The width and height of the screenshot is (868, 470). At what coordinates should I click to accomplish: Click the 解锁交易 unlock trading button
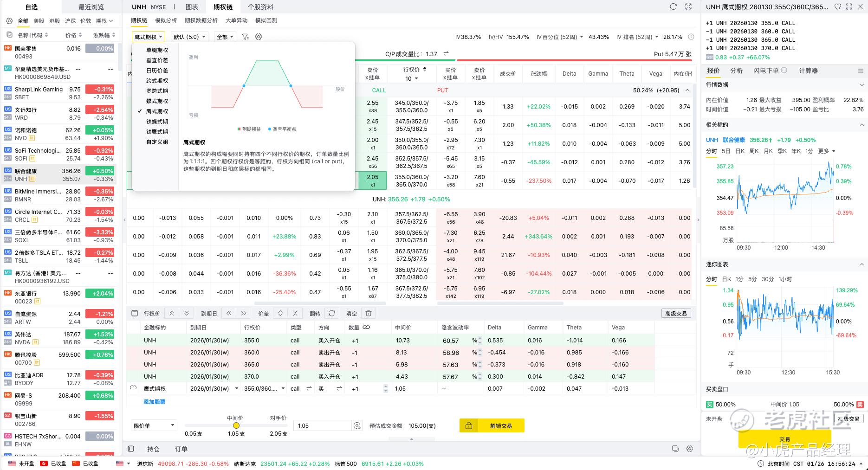(492, 425)
